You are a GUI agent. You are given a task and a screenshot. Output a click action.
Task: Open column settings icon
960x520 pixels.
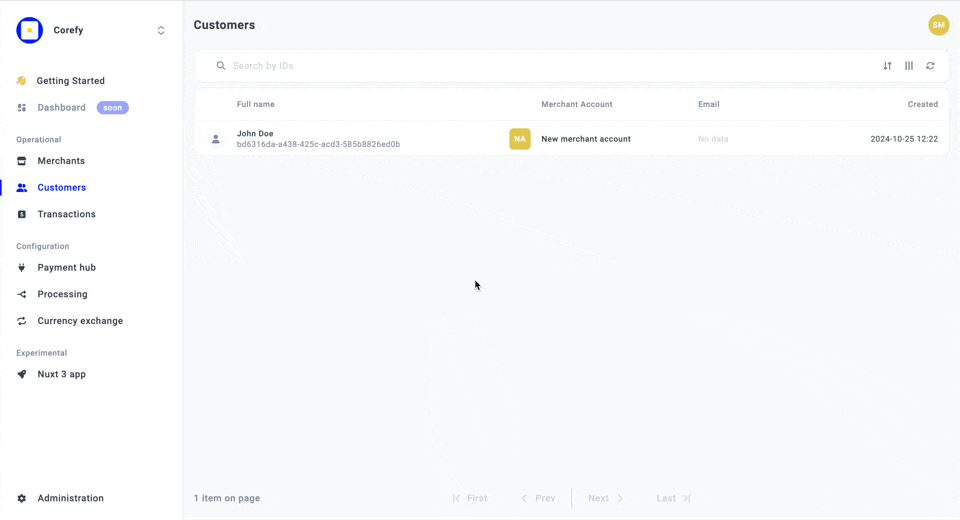point(909,66)
